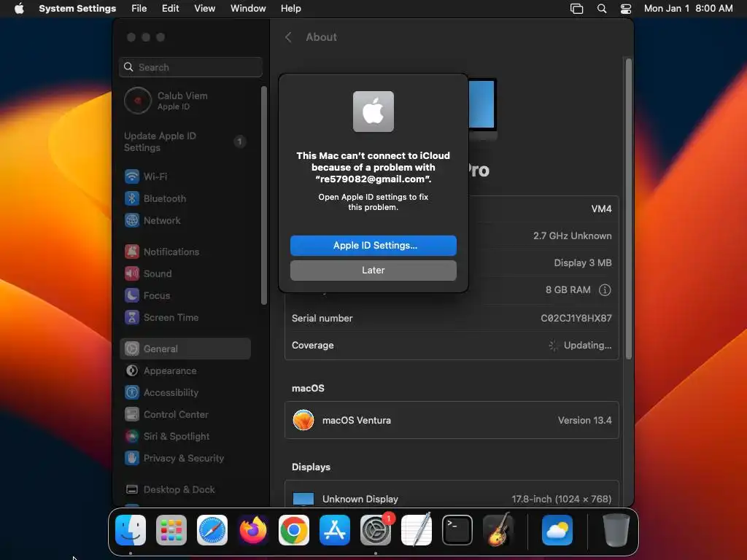Open the Weather app in the Dock
The width and height of the screenshot is (747, 560).
coord(557,530)
